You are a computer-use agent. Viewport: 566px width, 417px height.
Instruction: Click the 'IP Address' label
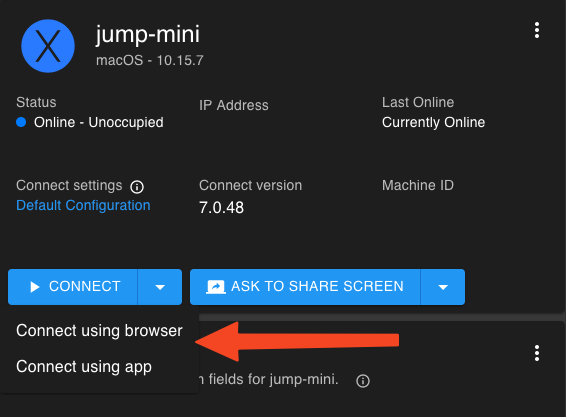[x=234, y=105]
